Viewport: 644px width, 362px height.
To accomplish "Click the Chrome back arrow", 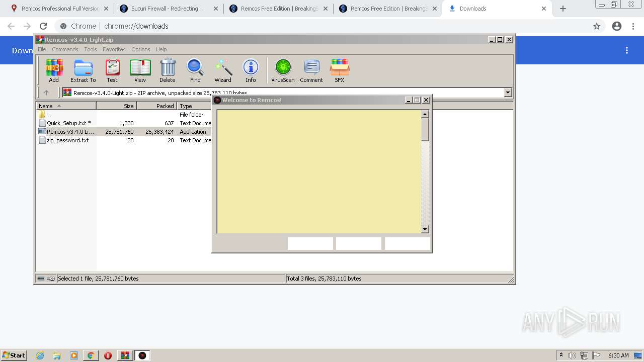I will click(11, 26).
